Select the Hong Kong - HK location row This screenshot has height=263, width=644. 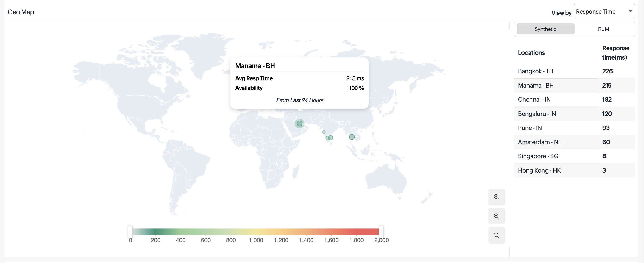click(x=574, y=170)
